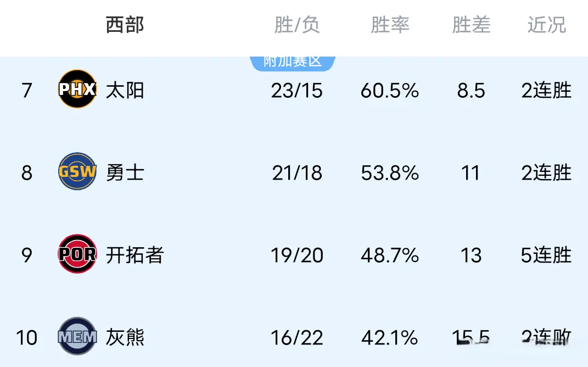
Task: Click the Memphis Grizzlies MEM logo
Action: coord(77,336)
